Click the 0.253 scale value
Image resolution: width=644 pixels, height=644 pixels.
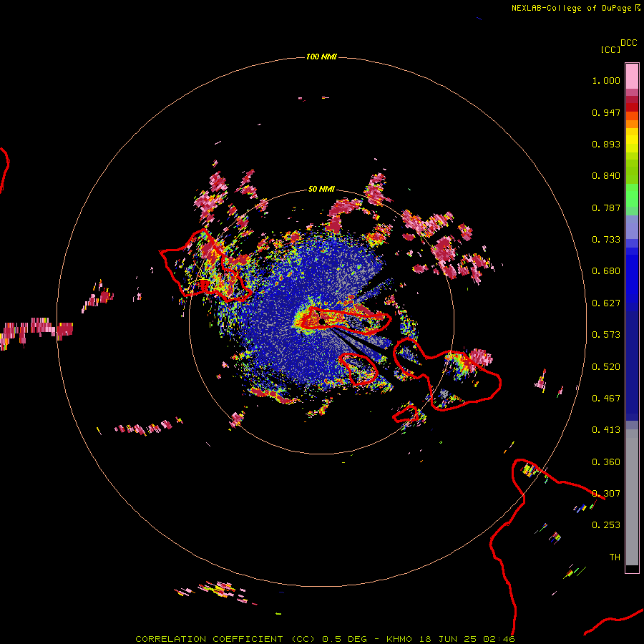(606, 525)
